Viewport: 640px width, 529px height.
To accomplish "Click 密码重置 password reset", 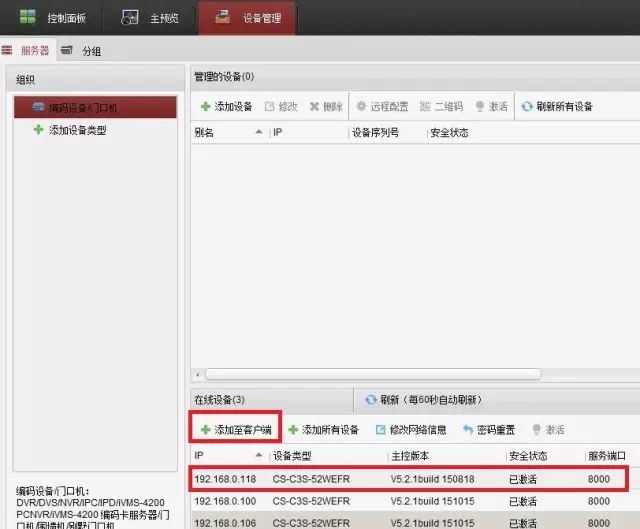I will pos(489,429).
